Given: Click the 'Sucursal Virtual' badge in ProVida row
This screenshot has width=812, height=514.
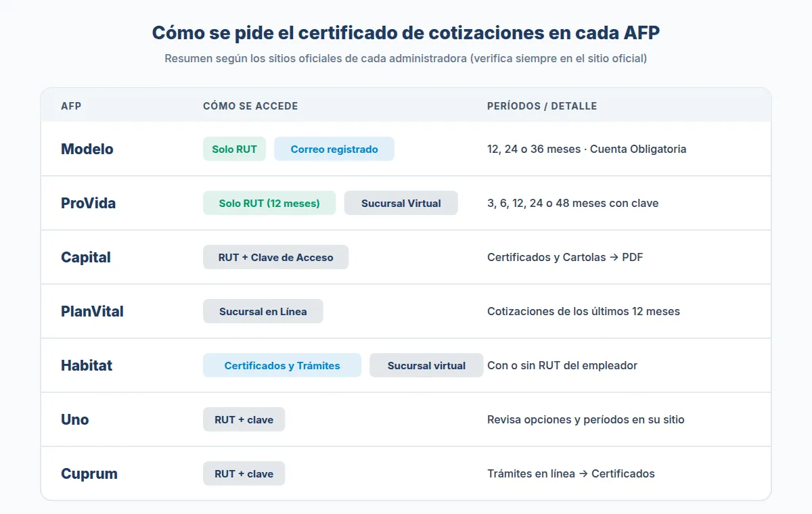Looking at the screenshot, I should coord(401,203).
